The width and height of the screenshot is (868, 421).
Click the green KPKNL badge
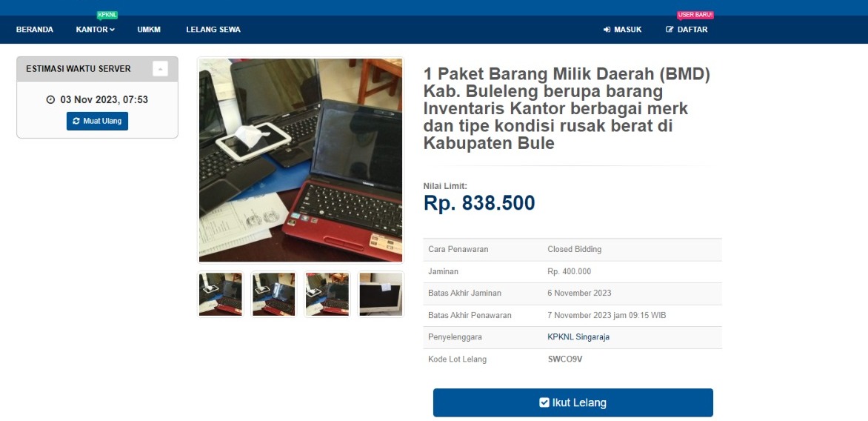tap(107, 15)
